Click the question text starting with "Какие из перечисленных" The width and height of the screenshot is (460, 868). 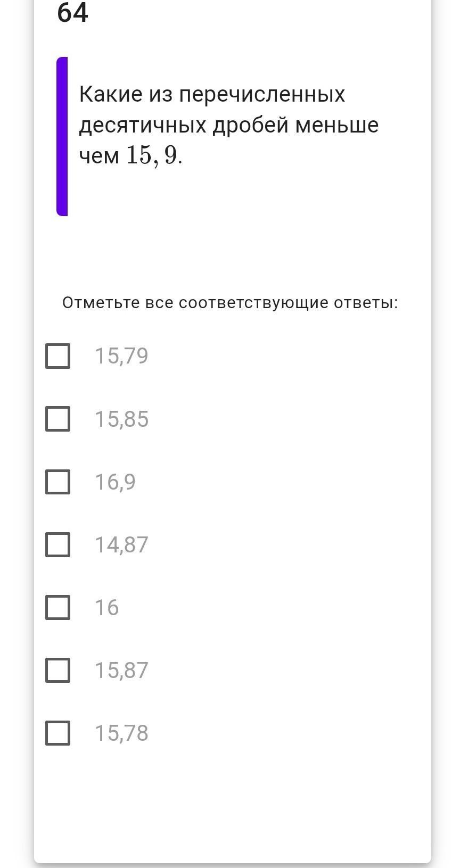coord(212,95)
